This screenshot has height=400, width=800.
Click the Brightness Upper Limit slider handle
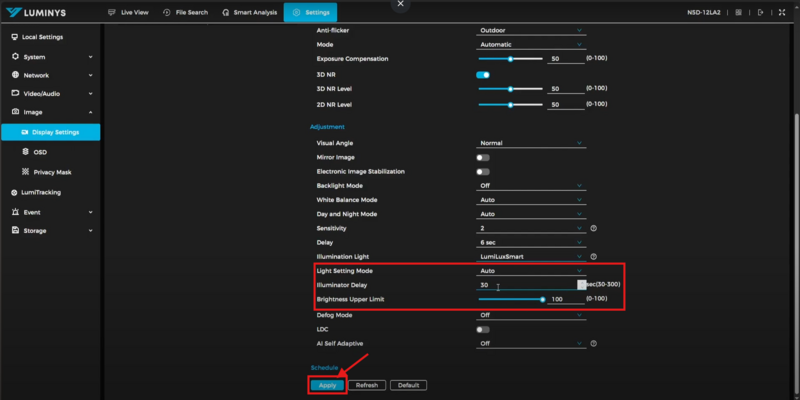coord(543,299)
